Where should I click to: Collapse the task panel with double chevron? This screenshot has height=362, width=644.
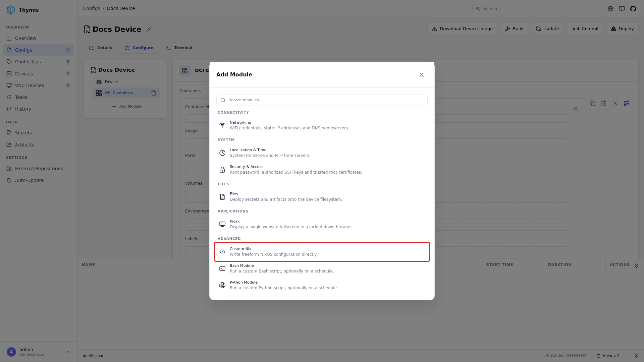(636, 265)
